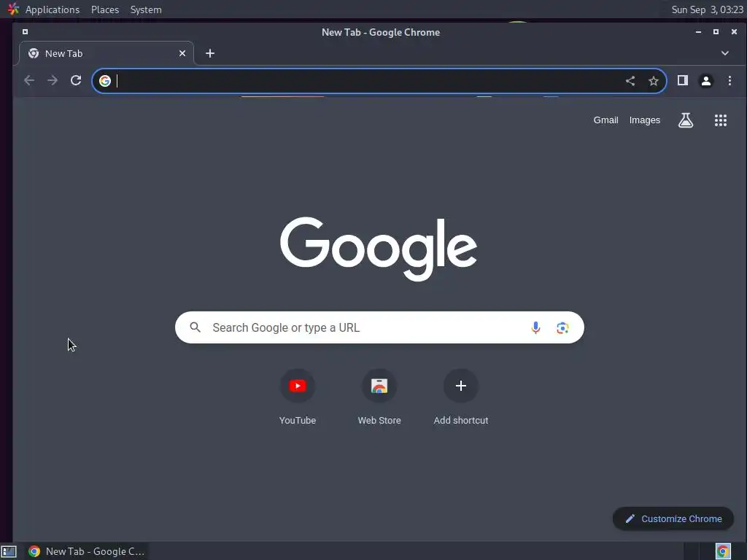
Task: Bookmark this tab with the star icon
Action: click(x=654, y=81)
